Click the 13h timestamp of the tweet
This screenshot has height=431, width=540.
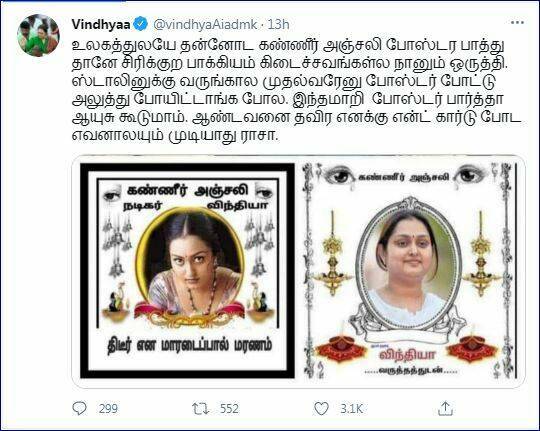pyautogui.click(x=278, y=24)
